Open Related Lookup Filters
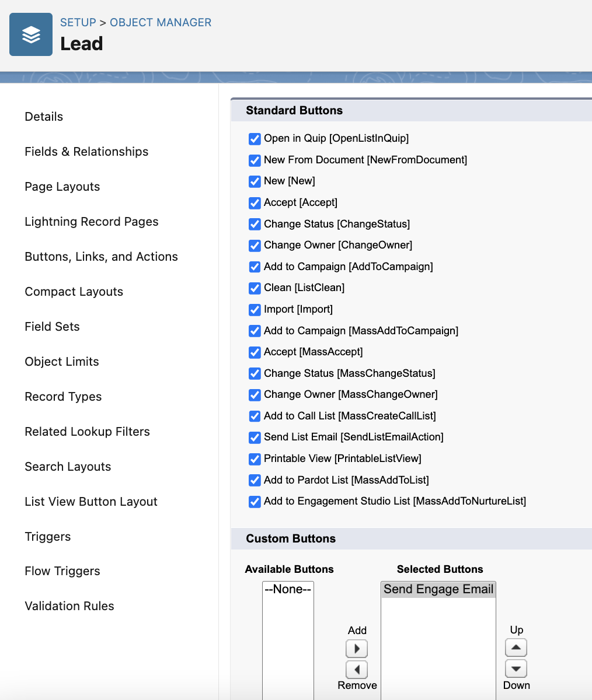Screen dimensions: 592x700 (87, 432)
